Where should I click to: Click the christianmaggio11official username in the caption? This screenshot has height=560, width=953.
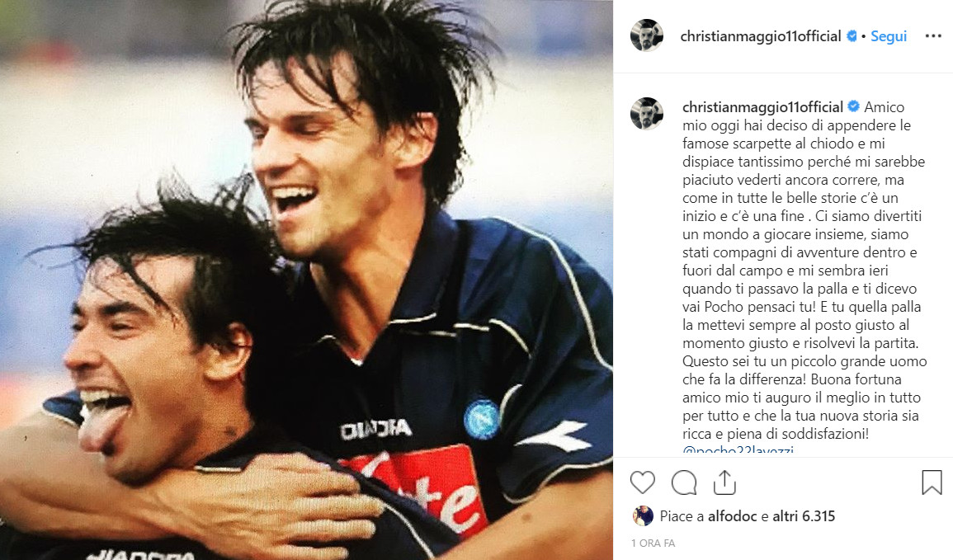tap(762, 107)
